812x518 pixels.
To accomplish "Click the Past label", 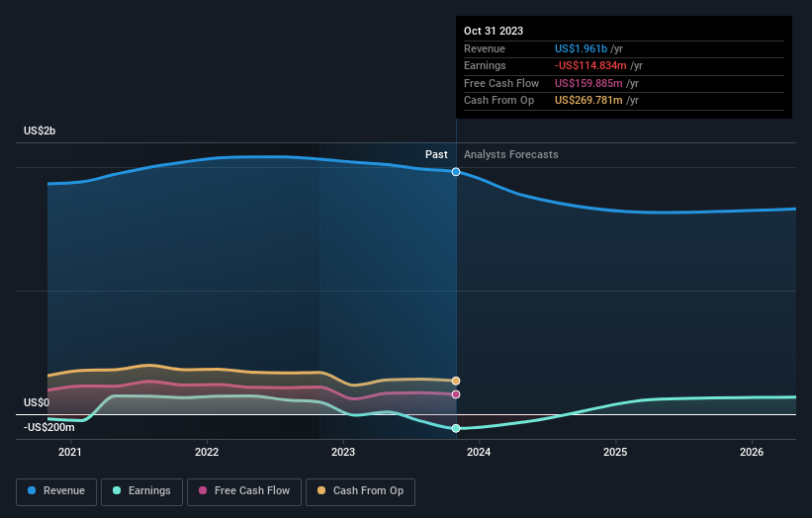I will pos(436,154).
